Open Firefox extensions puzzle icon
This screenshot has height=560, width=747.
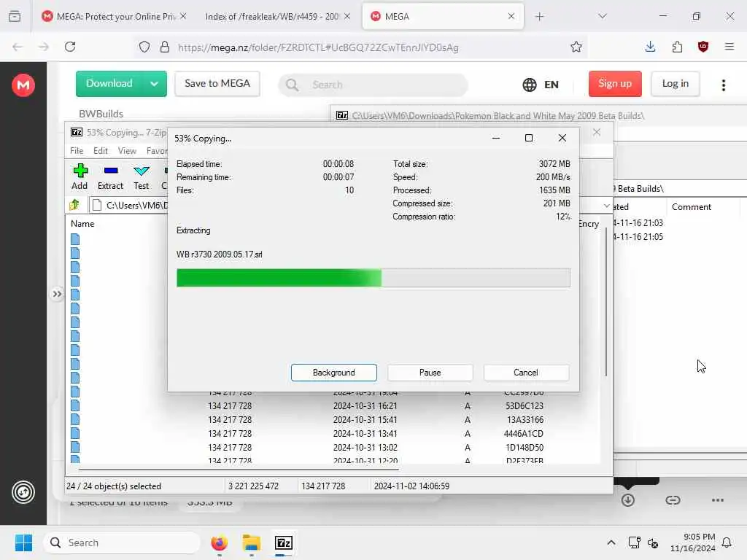point(677,47)
